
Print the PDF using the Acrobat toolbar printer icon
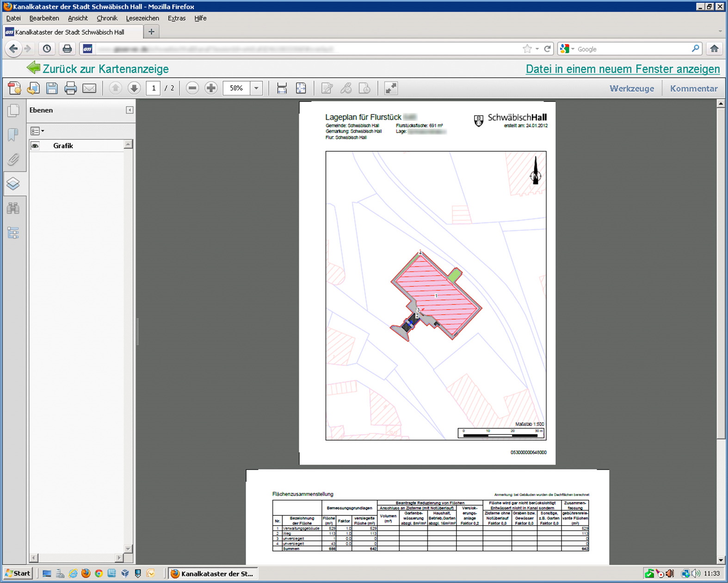pyautogui.click(x=70, y=88)
